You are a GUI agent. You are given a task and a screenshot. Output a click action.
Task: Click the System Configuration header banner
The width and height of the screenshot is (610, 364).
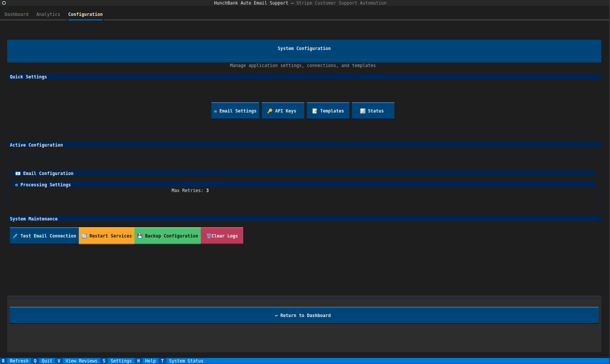tap(304, 48)
